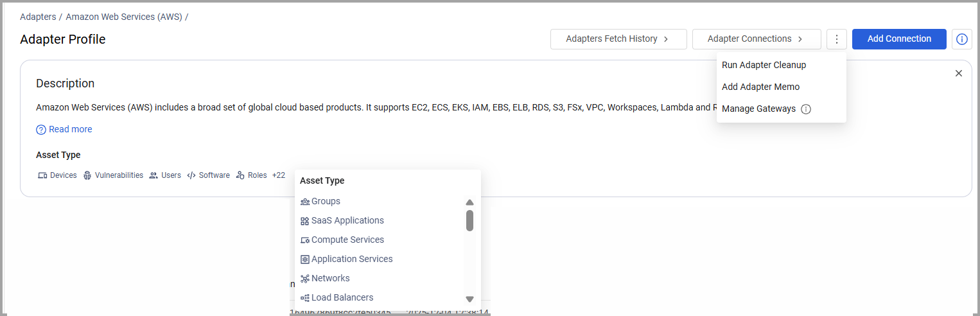Viewport: 980px width, 316px height.
Task: Click the Add Connection button
Action: [899, 39]
